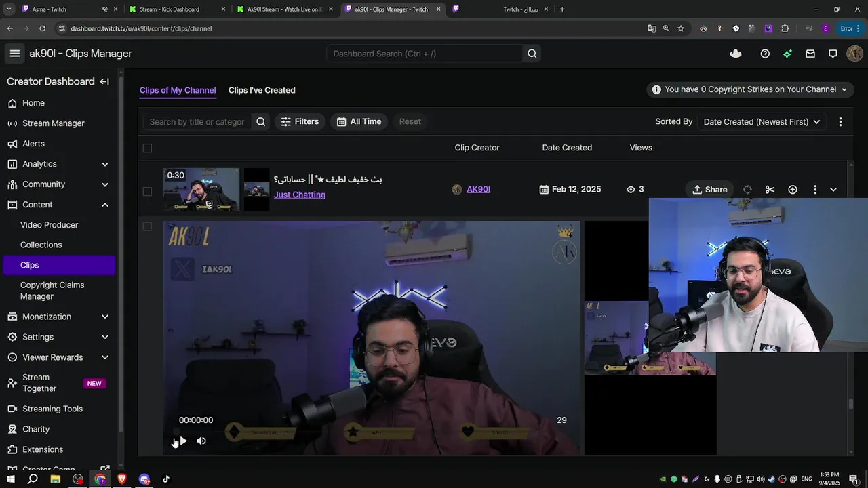Open the AK90I clip creator link
The image size is (868, 488).
coord(478,189)
